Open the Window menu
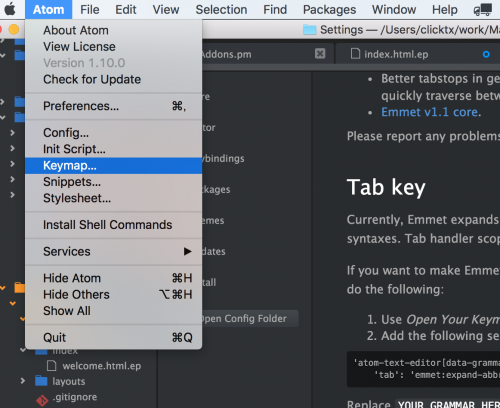The height and width of the screenshot is (408, 500). point(394,10)
